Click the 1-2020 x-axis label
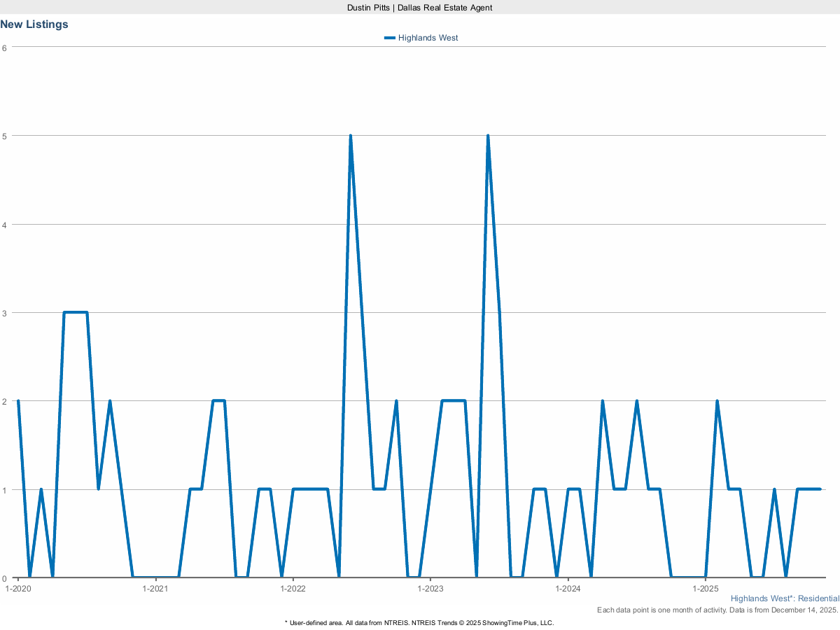The width and height of the screenshot is (840, 630). pyautogui.click(x=18, y=589)
